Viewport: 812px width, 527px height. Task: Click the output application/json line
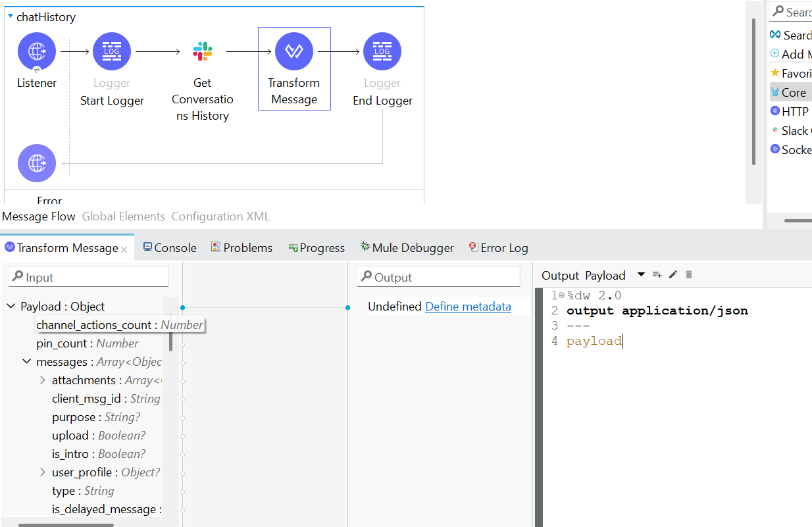pos(657,311)
